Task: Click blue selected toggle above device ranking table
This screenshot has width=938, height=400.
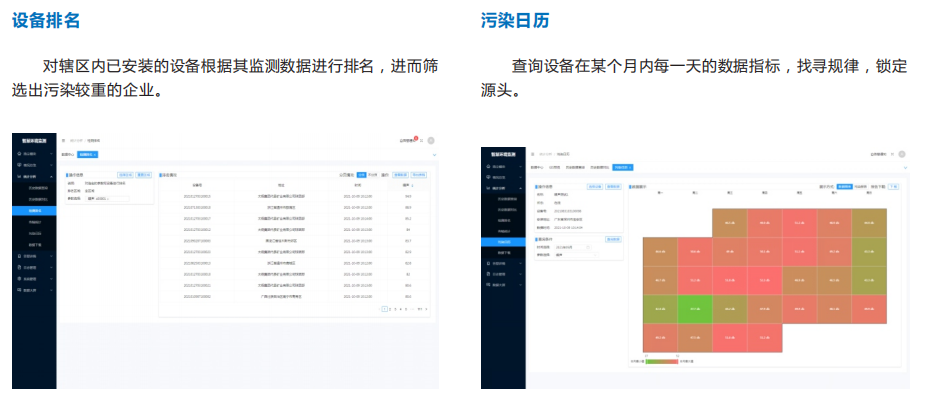Action: 362,174
